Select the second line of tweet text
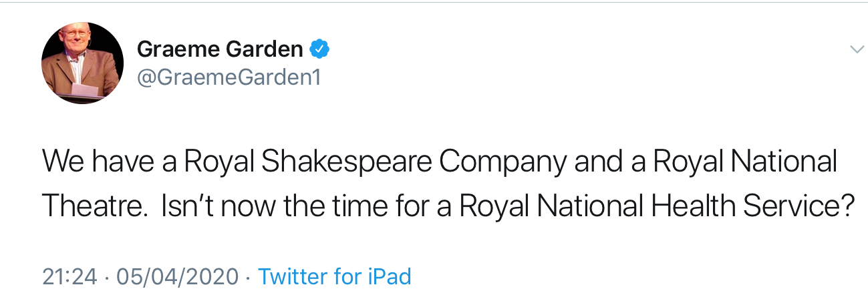The width and height of the screenshot is (868, 307). 448,207
